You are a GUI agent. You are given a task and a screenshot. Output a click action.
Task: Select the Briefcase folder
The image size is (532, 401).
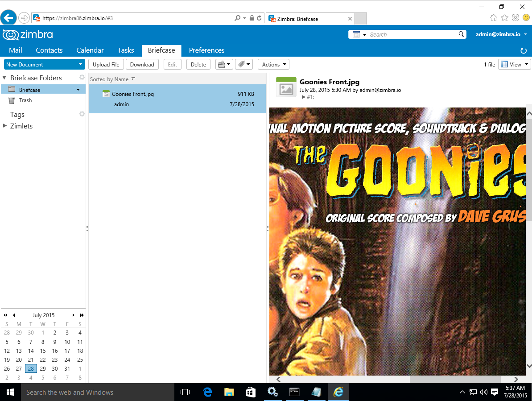[x=43, y=90]
